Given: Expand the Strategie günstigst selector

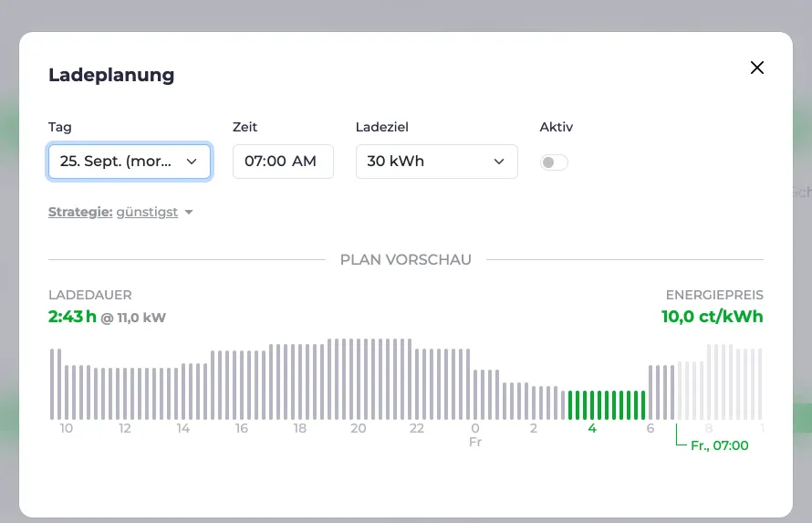Looking at the screenshot, I should point(120,212).
